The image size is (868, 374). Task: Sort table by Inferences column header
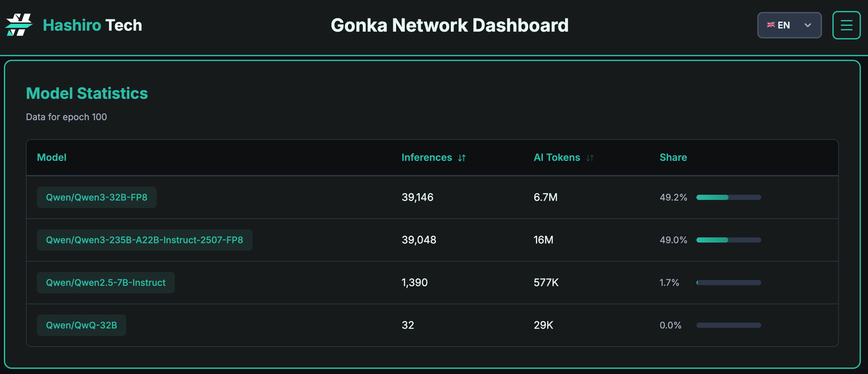click(427, 157)
